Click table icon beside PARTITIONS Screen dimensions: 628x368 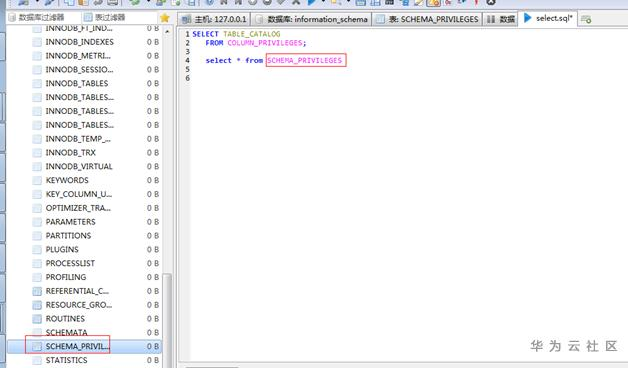pyautogui.click(x=37, y=235)
